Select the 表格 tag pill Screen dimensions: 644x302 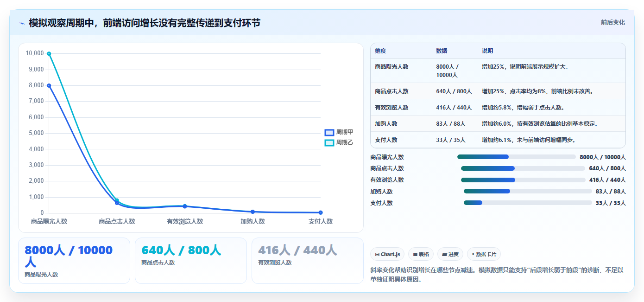point(421,254)
